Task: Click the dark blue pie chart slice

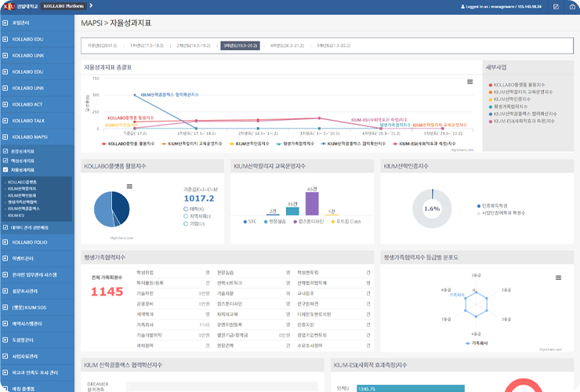Action: [122, 206]
